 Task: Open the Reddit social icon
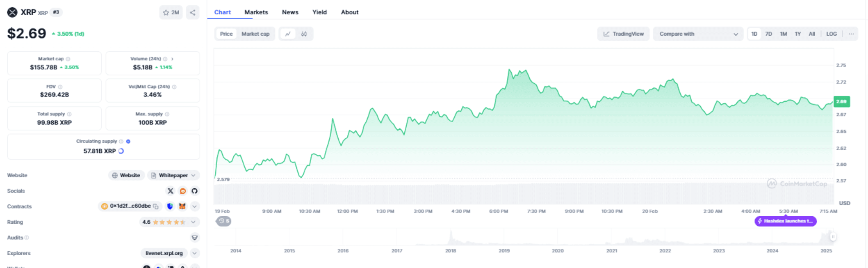(x=182, y=191)
